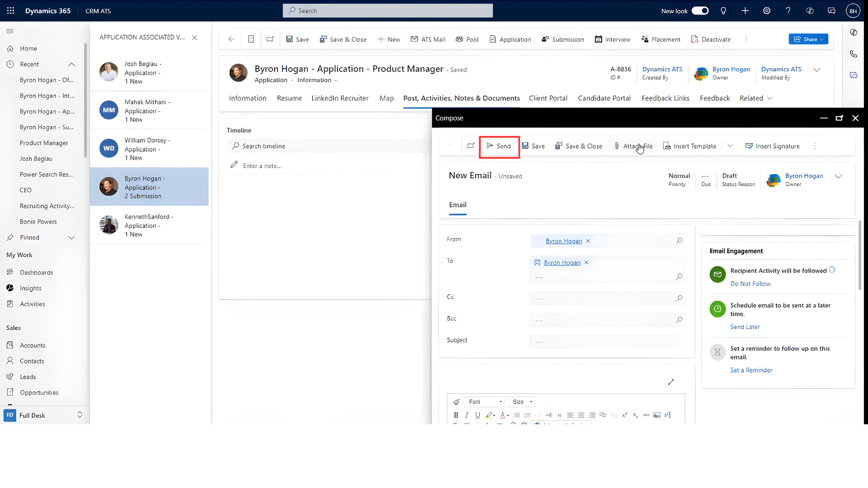Select the Josh Beglau application record

[x=149, y=72]
